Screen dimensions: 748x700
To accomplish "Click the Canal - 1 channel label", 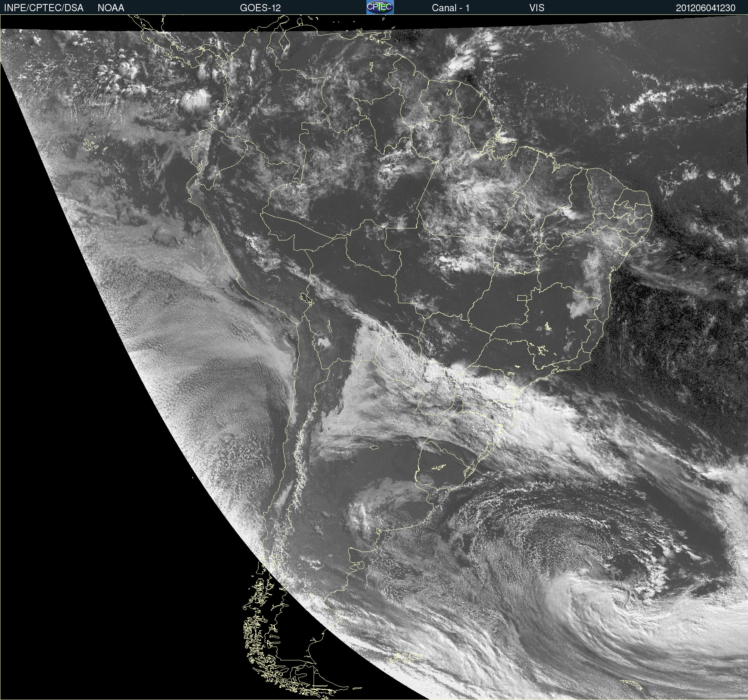I will 450,8.
